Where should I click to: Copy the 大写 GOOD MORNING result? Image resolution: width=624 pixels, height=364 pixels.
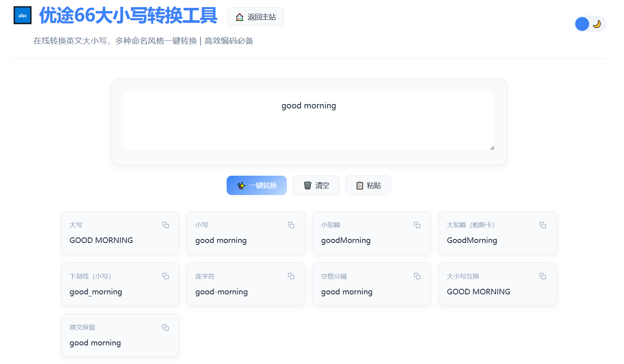pos(166,225)
